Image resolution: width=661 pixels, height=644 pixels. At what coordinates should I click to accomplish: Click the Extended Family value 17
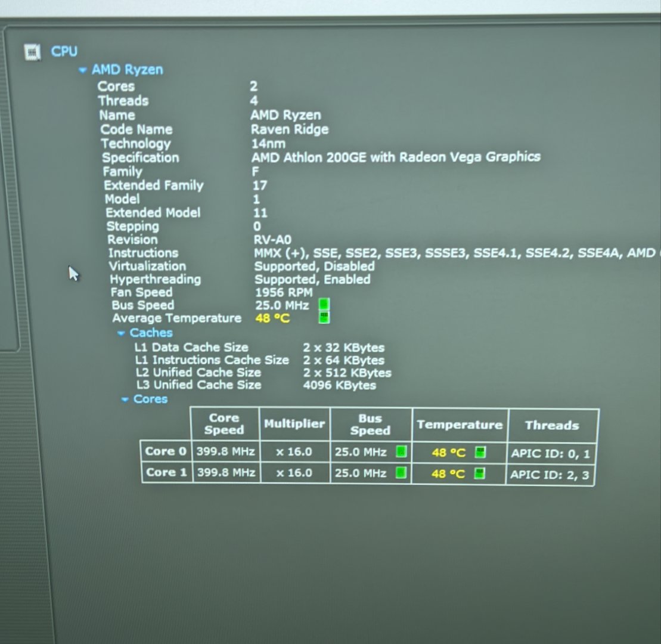[x=260, y=185]
